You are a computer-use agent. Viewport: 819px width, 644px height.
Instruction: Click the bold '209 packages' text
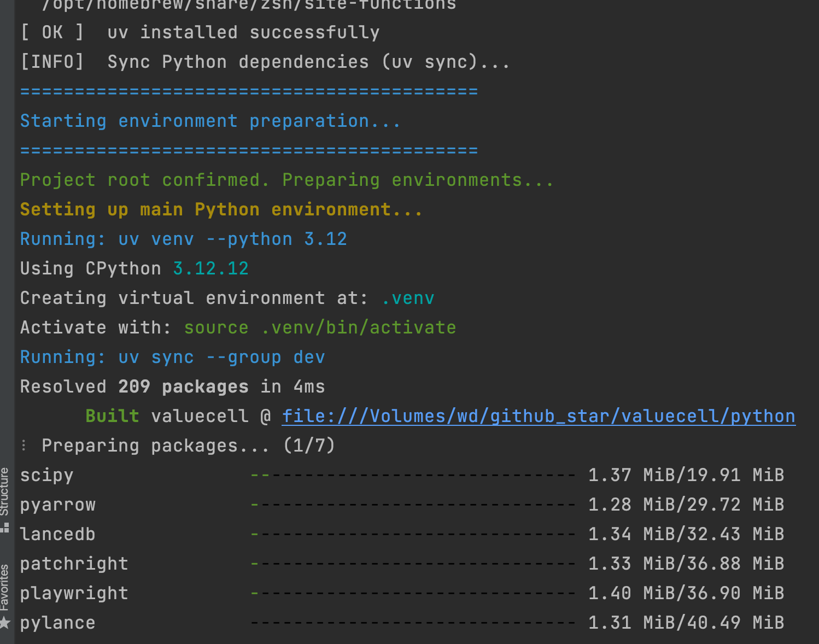point(183,387)
